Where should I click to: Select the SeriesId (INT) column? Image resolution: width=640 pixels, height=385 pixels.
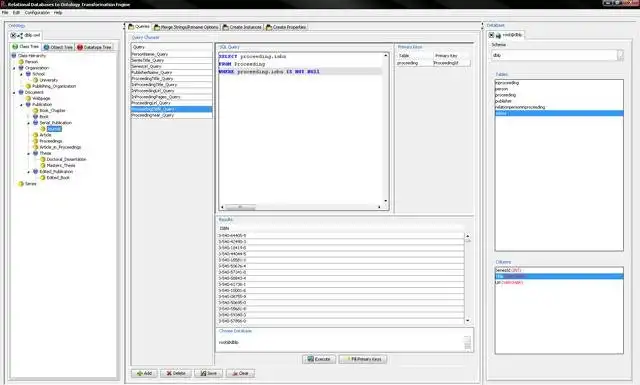point(559,270)
